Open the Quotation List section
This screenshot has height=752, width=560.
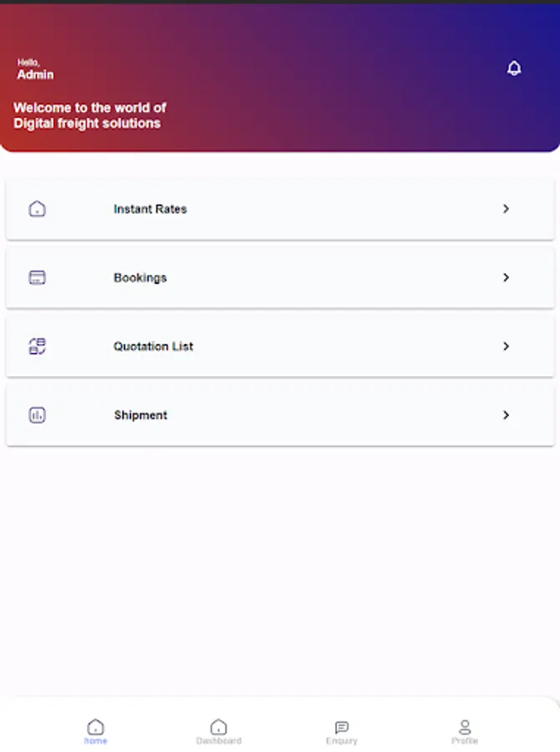point(280,346)
